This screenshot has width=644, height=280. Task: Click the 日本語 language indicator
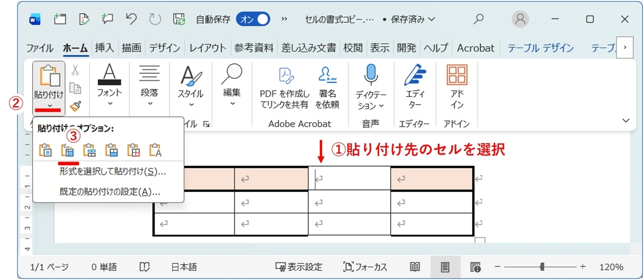[x=184, y=267]
